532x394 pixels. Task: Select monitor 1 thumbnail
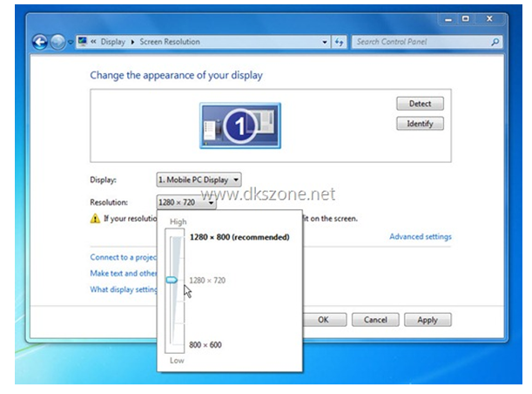tap(240, 126)
